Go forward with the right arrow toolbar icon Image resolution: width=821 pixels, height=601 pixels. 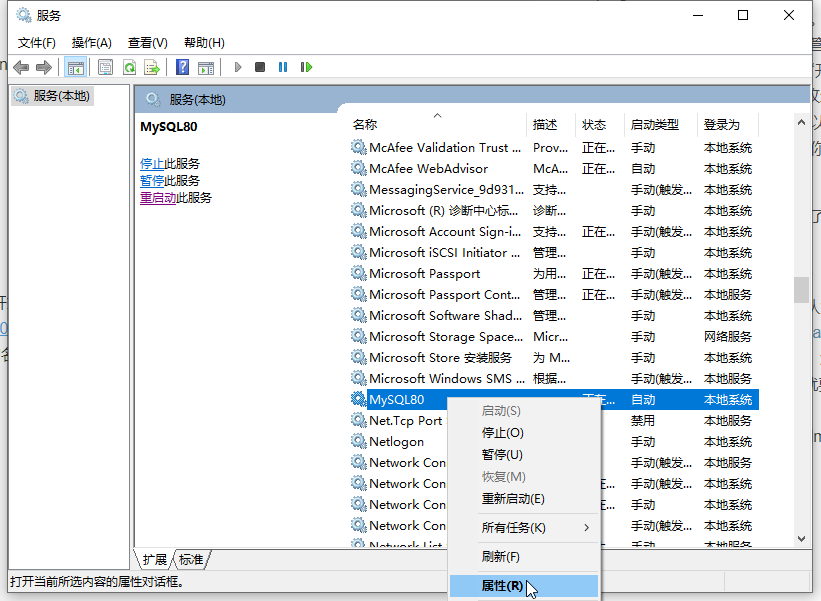point(44,67)
